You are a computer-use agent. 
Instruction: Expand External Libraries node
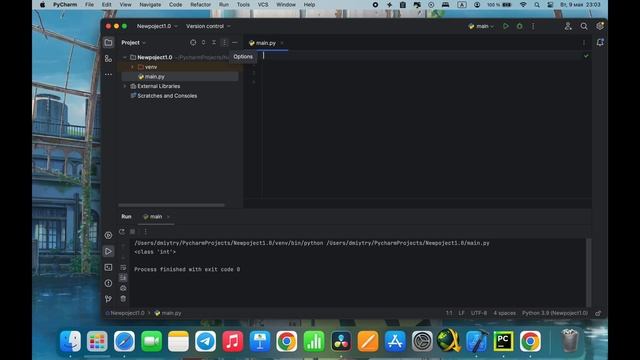[x=125, y=86]
